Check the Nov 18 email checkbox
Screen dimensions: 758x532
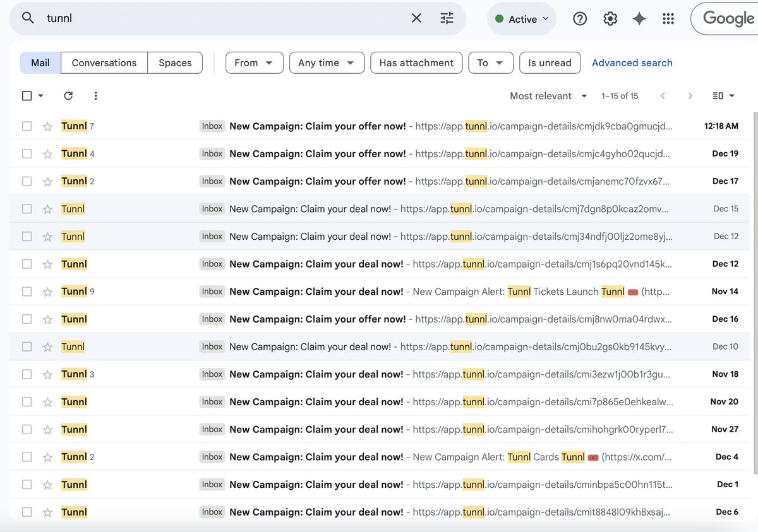pyautogui.click(x=27, y=374)
